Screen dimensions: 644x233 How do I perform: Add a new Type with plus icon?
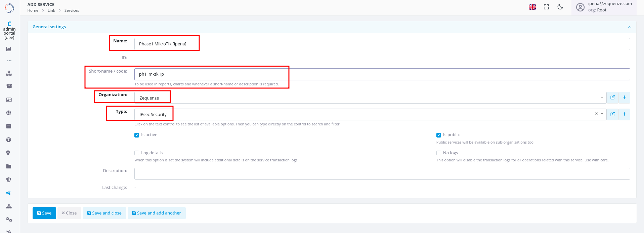pos(624,114)
